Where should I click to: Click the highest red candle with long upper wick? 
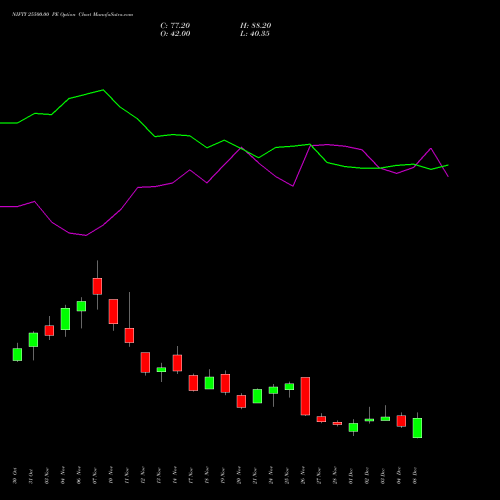(97, 286)
